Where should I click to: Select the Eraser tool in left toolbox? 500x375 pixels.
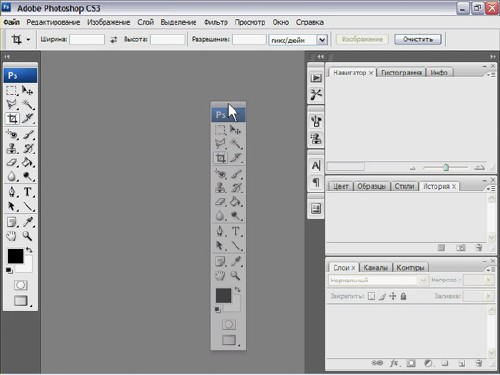coord(12,162)
